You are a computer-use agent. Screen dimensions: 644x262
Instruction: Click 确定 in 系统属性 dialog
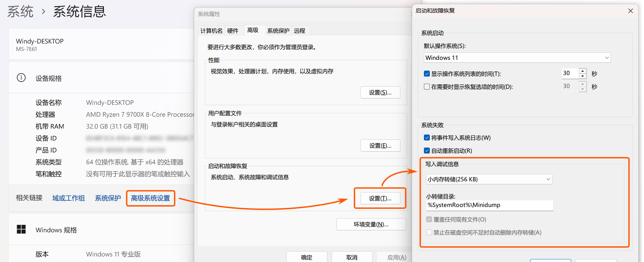click(307, 257)
